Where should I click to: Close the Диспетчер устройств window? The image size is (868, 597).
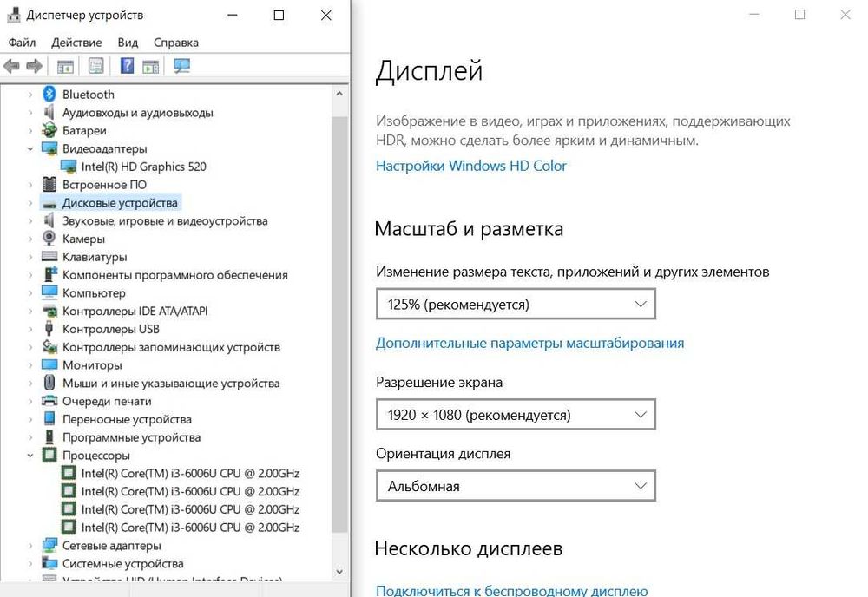pyautogui.click(x=326, y=16)
